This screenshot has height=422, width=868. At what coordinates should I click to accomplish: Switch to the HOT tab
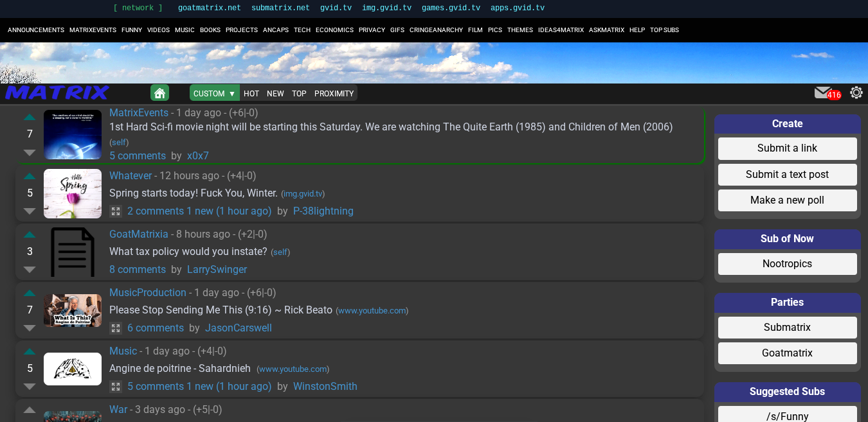point(251,93)
